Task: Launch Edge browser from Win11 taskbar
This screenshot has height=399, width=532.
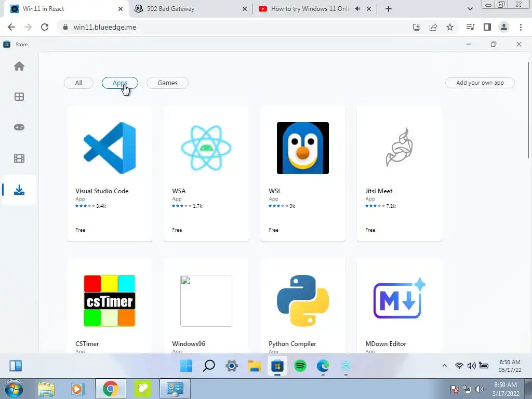Action: [323, 366]
